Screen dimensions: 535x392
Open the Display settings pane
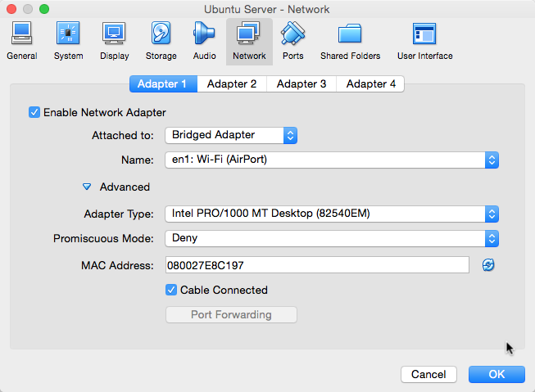point(115,41)
